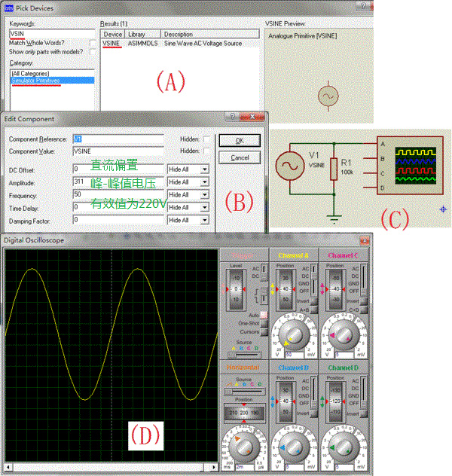Adjust Channel C coupling slider
The image size is (452, 476).
tap(363, 280)
